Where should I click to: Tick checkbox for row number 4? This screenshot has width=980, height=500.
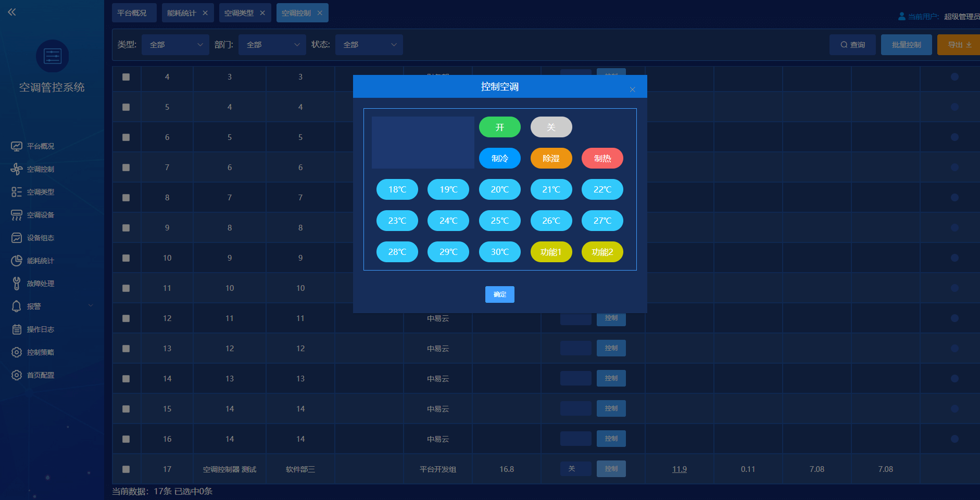coord(126,77)
